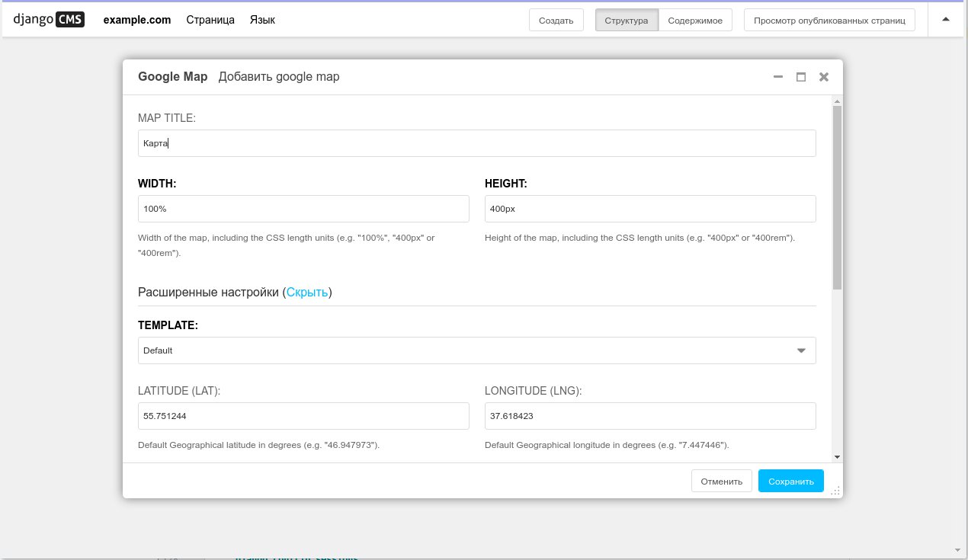Image resolution: width=968 pixels, height=560 pixels.
Task: Click the dialog resize handle
Action: (x=835, y=491)
